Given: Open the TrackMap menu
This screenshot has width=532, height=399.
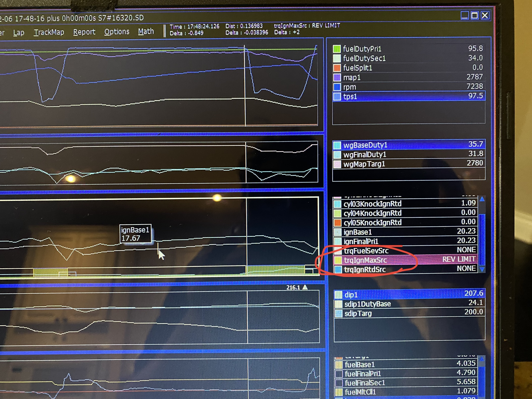Looking at the screenshot, I should [x=49, y=32].
